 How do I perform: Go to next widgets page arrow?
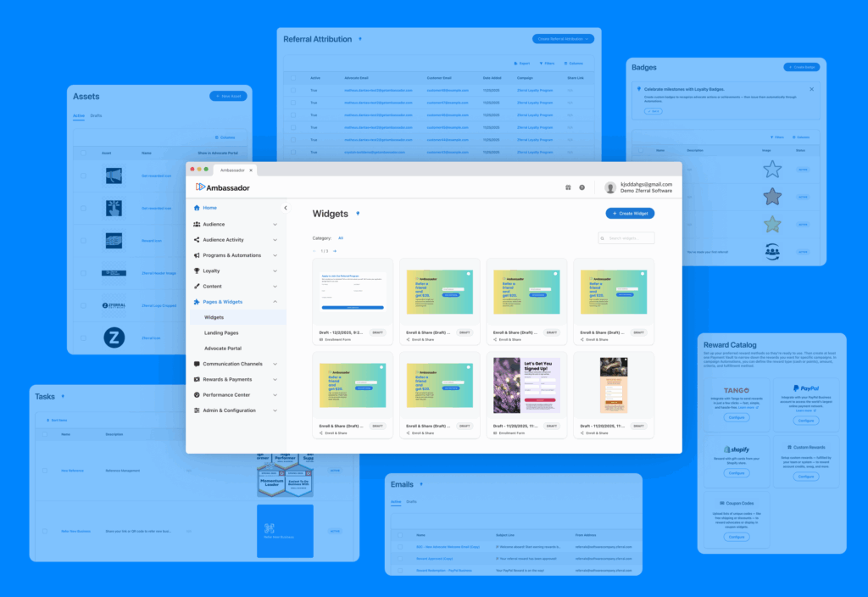pos(335,251)
